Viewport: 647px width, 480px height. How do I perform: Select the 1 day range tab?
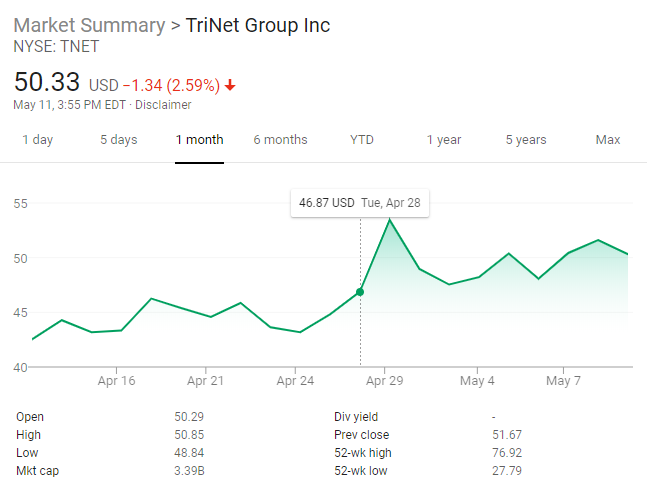(38, 140)
